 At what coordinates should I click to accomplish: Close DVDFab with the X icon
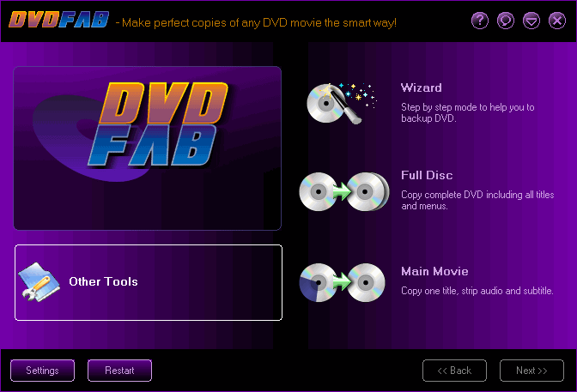557,21
